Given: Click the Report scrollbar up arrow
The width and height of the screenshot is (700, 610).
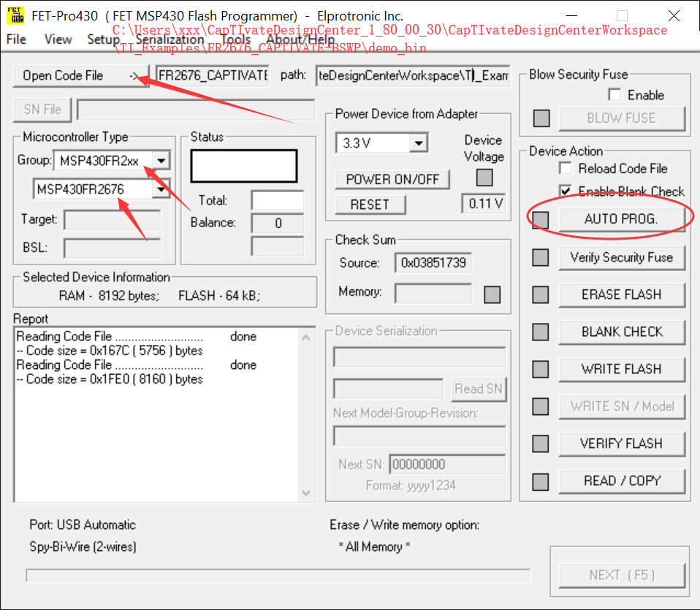Looking at the screenshot, I should click(x=306, y=338).
